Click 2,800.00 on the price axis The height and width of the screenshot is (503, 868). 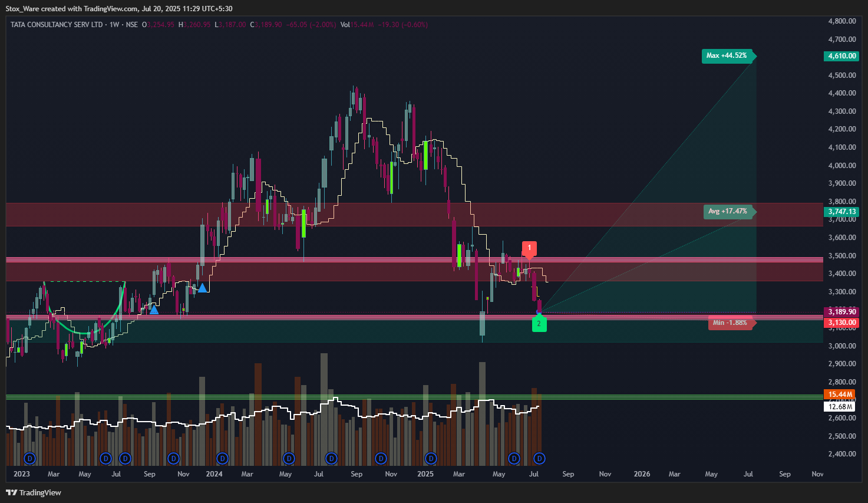tap(842, 382)
